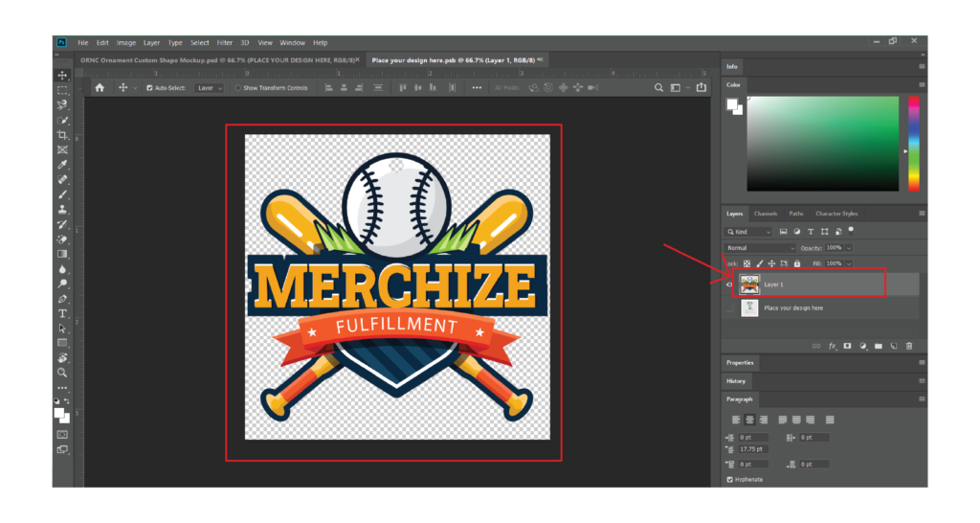Open the File menu
The width and height of the screenshot is (980, 523).
83,42
